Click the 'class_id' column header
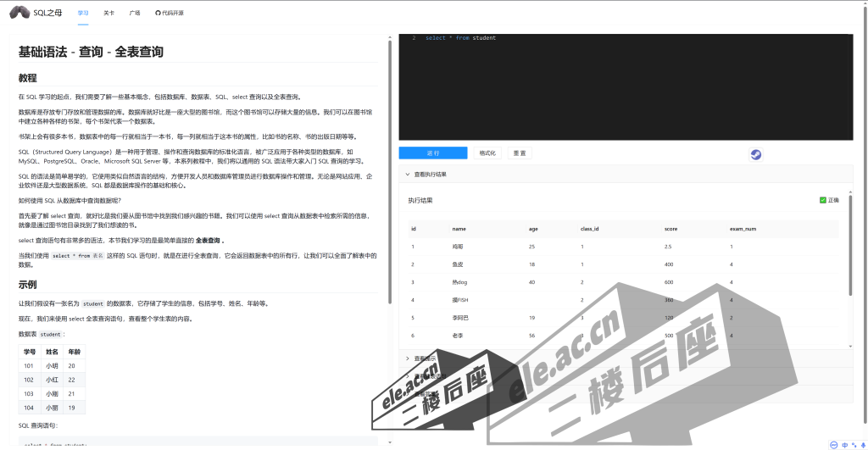Image resolution: width=868 pixels, height=450 pixels. [x=590, y=229]
